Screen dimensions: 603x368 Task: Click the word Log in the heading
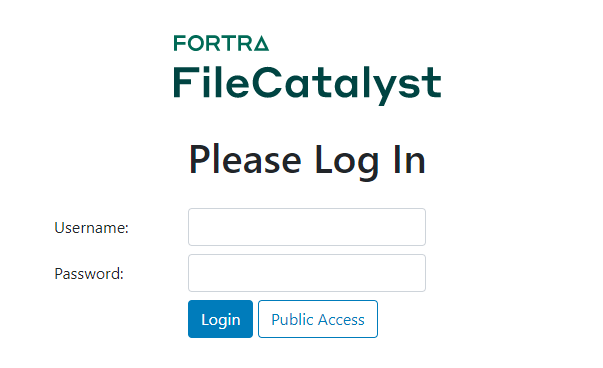347,162
